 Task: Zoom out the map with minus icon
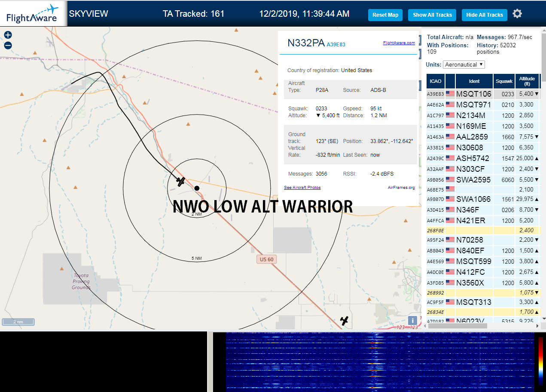pos(8,46)
